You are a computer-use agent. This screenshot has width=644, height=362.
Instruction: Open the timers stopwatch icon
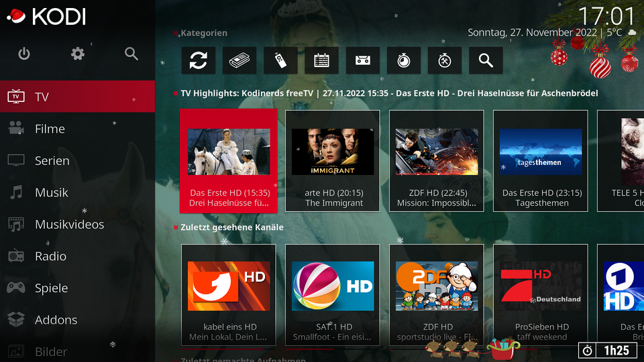[x=404, y=60]
